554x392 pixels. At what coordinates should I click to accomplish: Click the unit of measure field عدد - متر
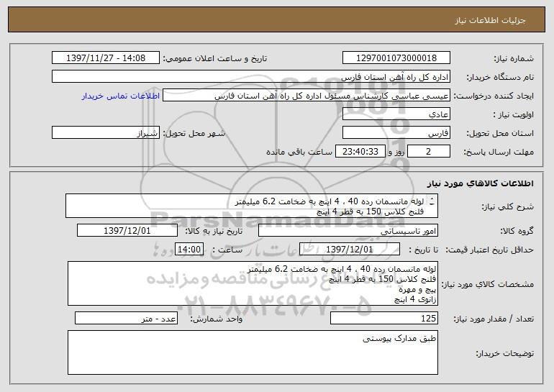(x=126, y=318)
